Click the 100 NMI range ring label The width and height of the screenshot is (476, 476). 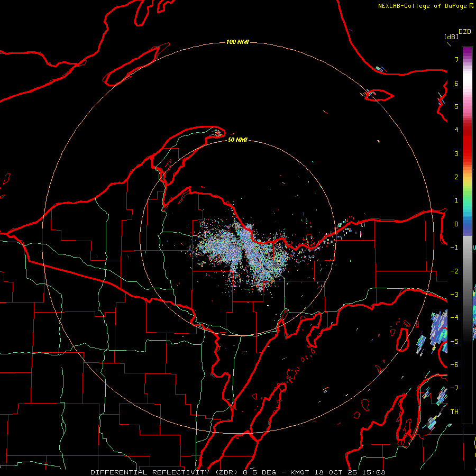pyautogui.click(x=237, y=42)
